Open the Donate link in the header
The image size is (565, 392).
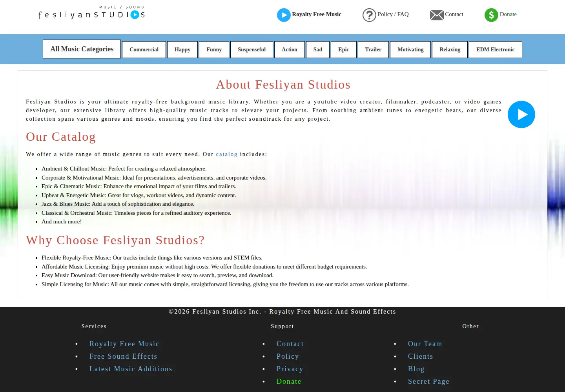coord(508,14)
